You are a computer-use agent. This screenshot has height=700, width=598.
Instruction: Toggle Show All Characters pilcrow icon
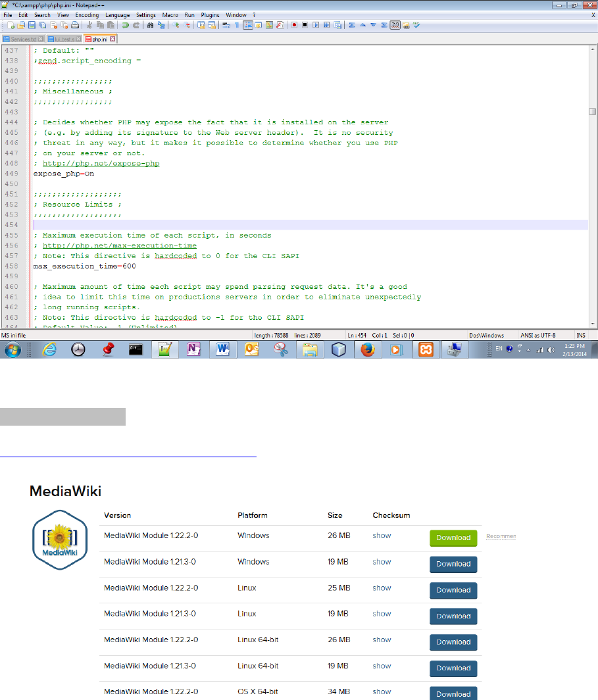coord(237,25)
